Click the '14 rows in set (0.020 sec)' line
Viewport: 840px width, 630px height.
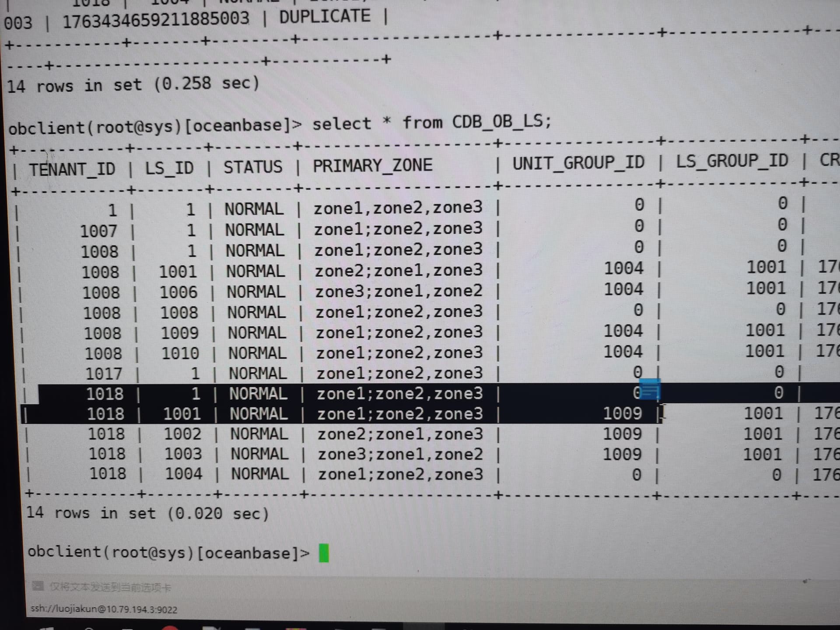coord(147,513)
